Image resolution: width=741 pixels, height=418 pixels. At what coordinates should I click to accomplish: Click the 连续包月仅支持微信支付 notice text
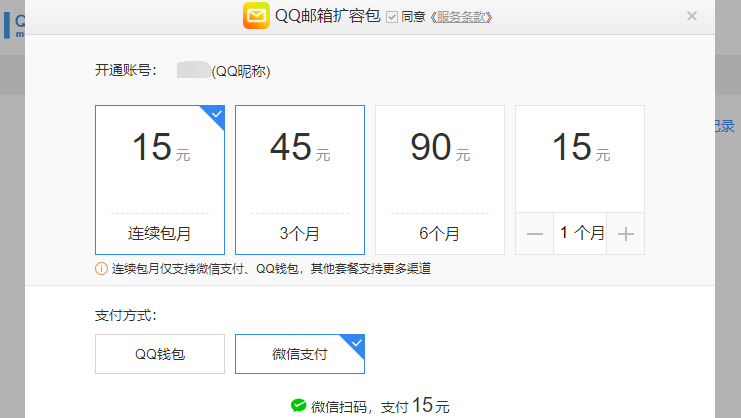271,269
